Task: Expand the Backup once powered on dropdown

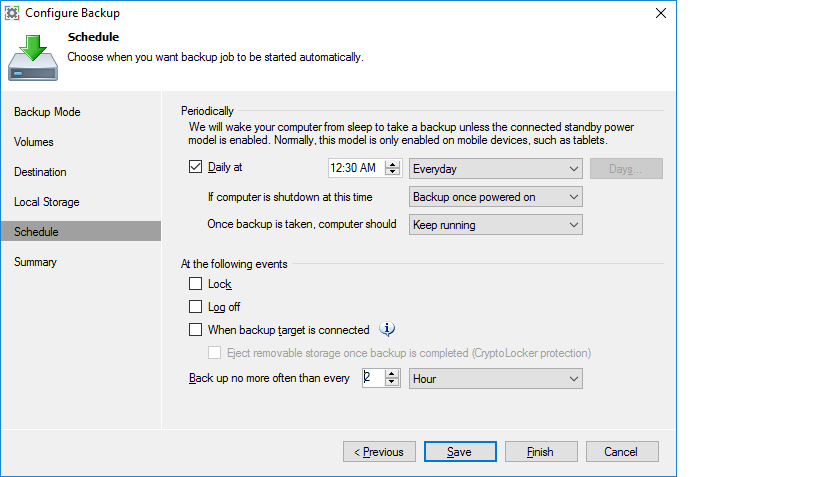Action: [496, 197]
